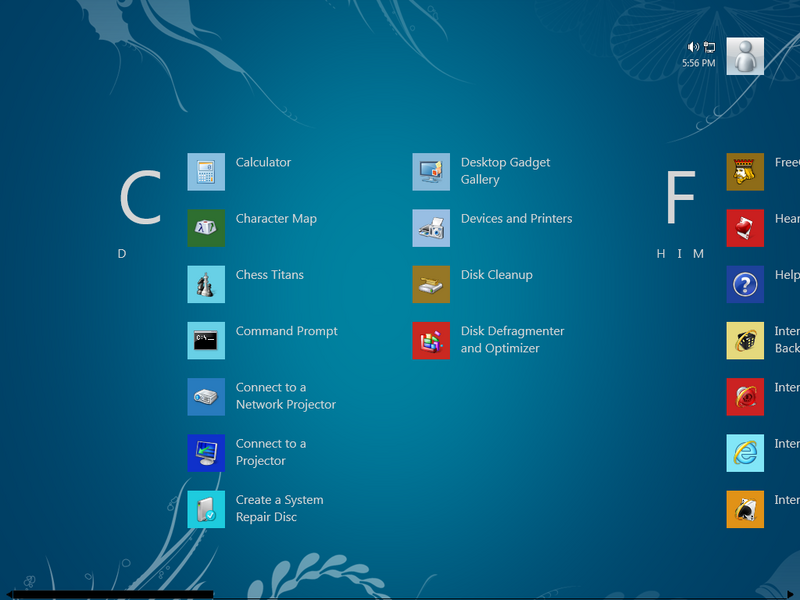Click the Calculator text label

[x=263, y=162]
